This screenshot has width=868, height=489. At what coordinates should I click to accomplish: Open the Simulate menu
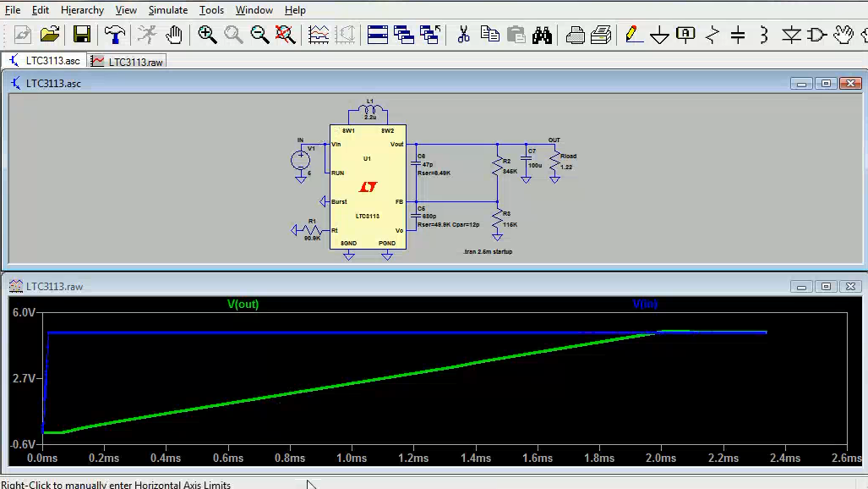point(168,10)
